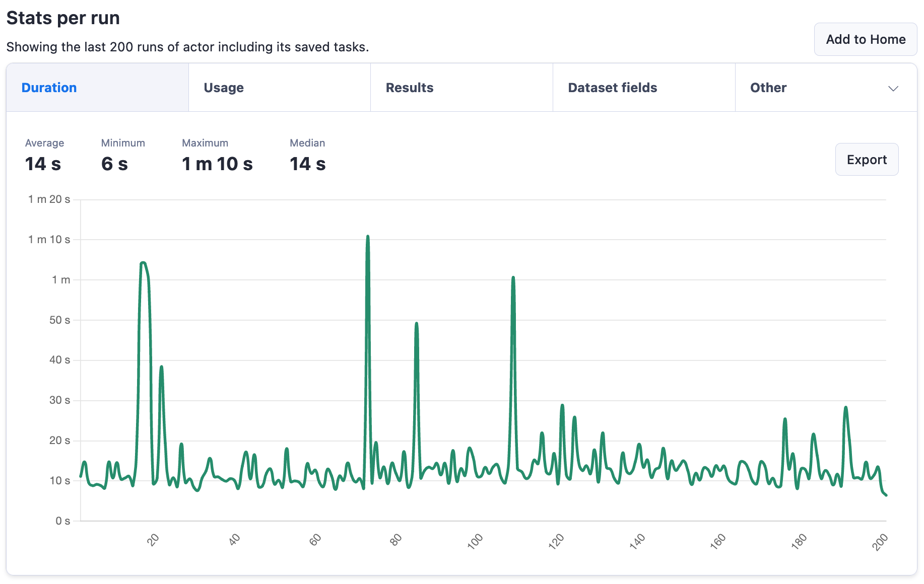Click the Stats per run heading
Screen dimensions: 924x584
[x=63, y=18]
